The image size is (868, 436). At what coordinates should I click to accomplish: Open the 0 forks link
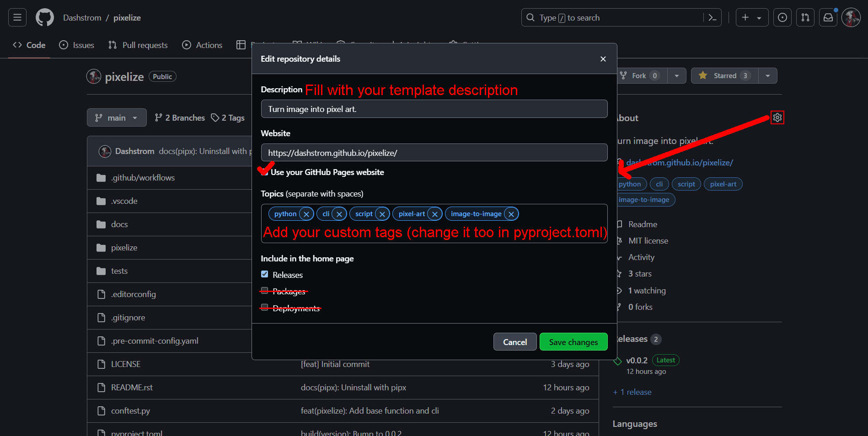coord(640,307)
